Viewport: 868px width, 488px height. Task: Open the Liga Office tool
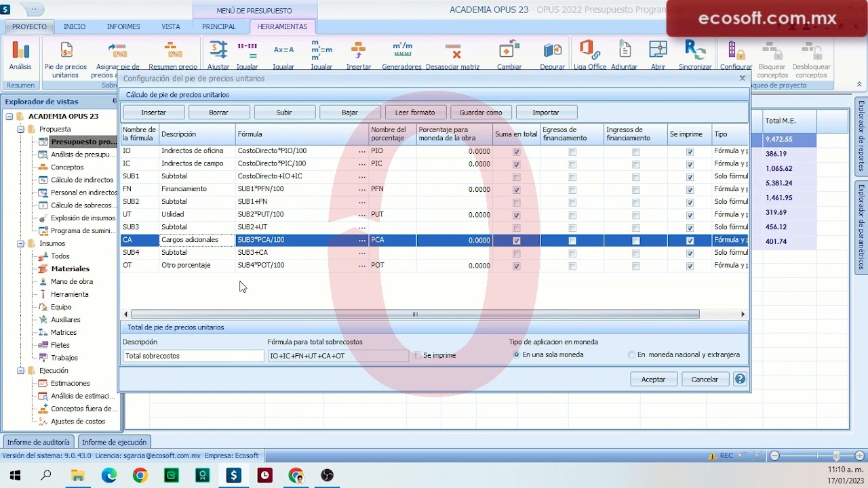pos(590,55)
